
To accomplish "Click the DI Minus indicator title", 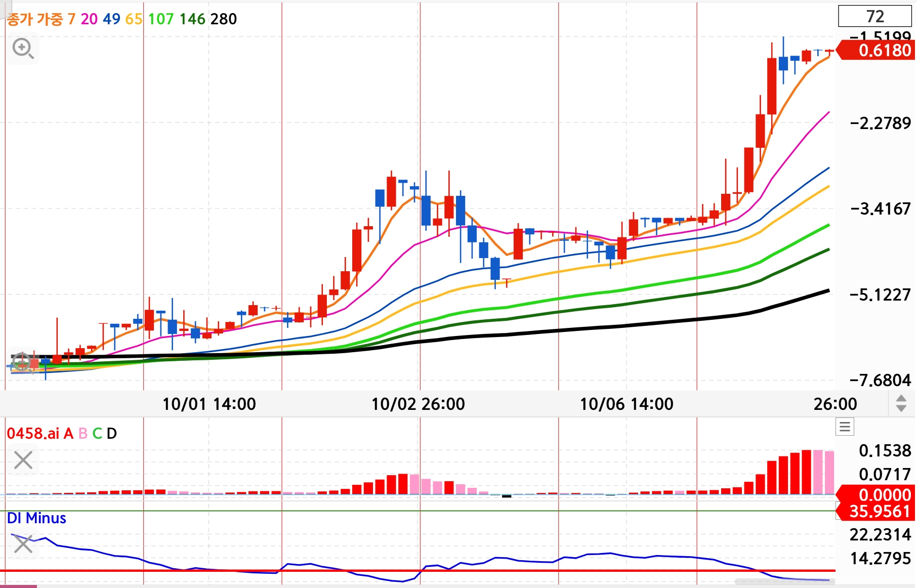I will click(36, 518).
